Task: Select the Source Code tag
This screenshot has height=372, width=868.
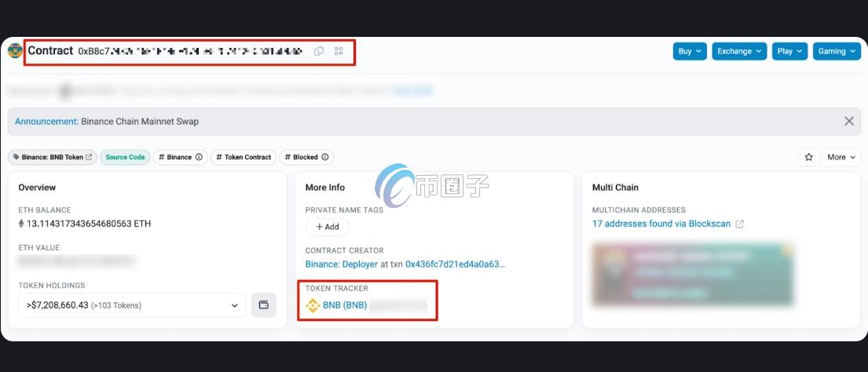Action: (125, 157)
